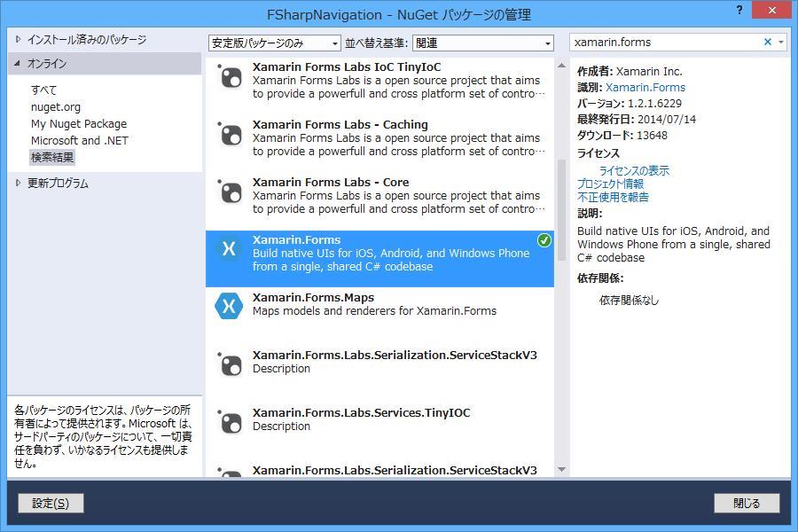Image resolution: width=798 pixels, height=532 pixels.
Task: Click the Serialization.ServiceStackV3 package icon
Action: click(x=230, y=364)
